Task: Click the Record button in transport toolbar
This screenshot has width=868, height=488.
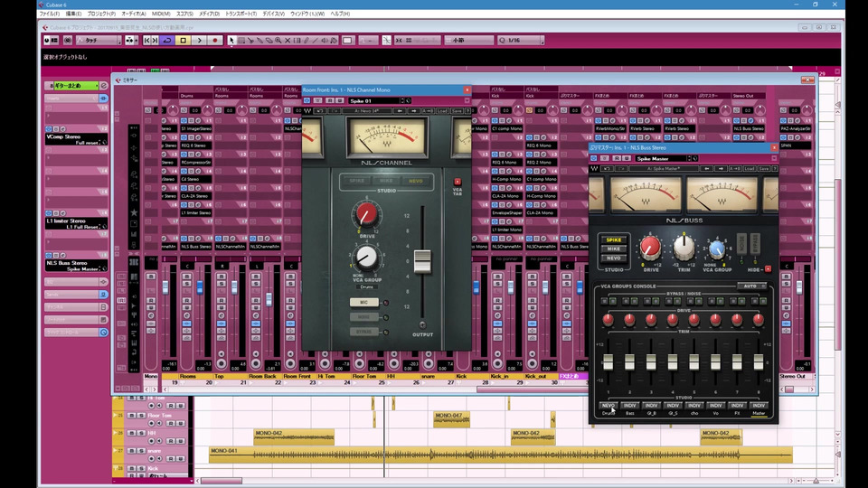Action: tap(215, 41)
